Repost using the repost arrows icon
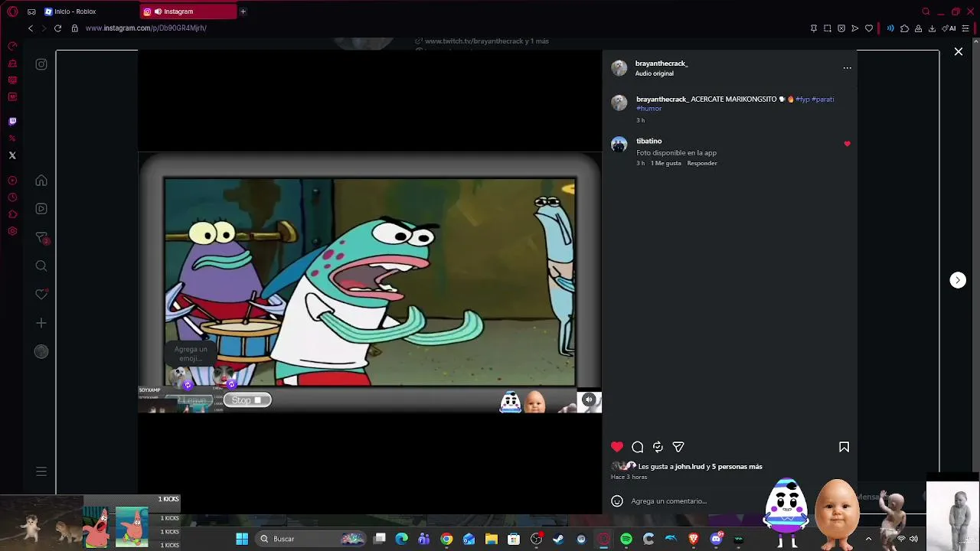The height and width of the screenshot is (551, 980). [658, 447]
